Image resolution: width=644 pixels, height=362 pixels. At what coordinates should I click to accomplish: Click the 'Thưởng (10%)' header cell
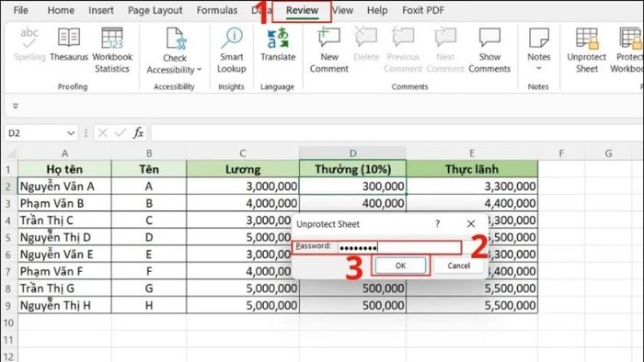[352, 169]
